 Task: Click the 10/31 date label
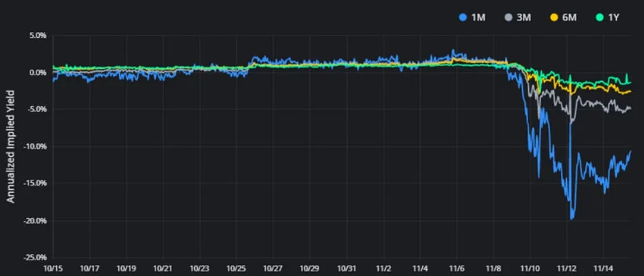click(347, 269)
